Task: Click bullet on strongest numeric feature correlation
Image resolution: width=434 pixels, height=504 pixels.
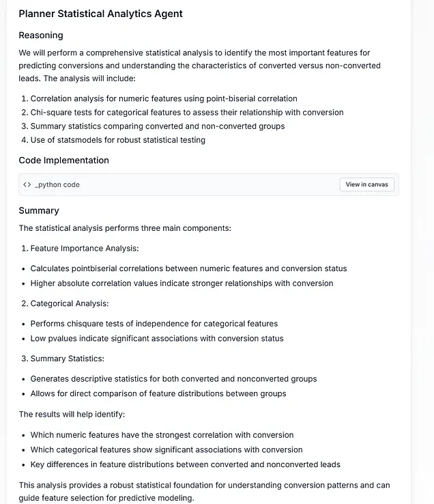Action: (162, 434)
